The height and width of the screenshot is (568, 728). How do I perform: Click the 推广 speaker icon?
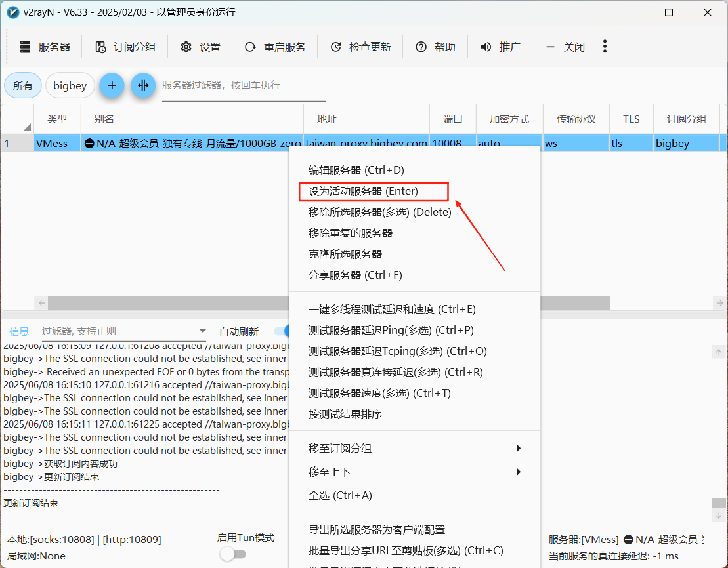486,47
